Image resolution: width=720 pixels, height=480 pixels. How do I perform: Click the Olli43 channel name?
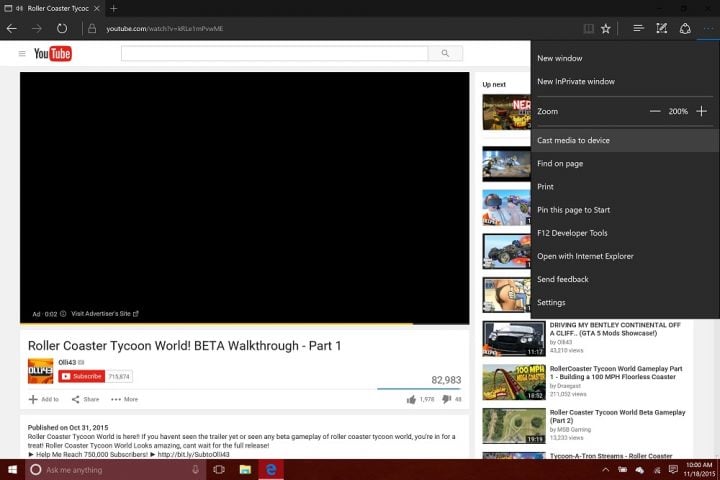click(67, 362)
